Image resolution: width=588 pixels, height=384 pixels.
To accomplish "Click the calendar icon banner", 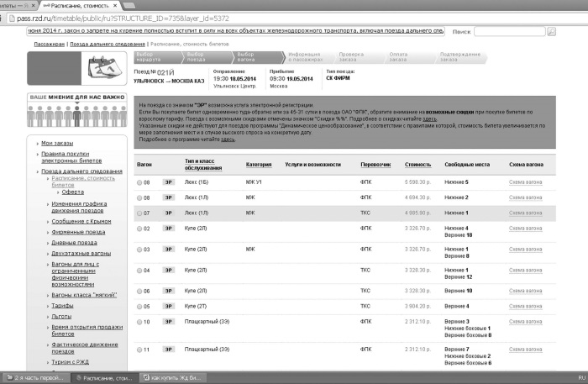I will click(77, 68).
